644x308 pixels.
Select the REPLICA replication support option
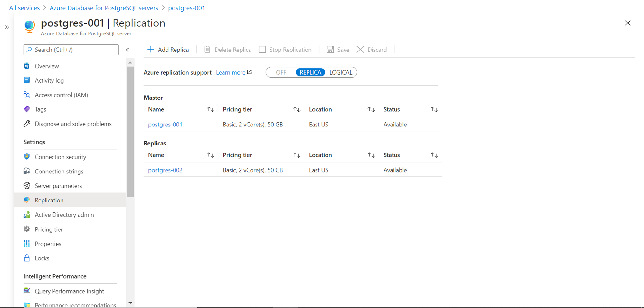(310, 72)
